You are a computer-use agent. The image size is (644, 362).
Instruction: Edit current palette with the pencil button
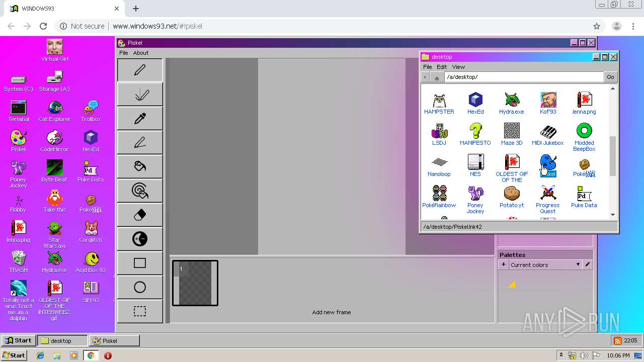pos(588,264)
